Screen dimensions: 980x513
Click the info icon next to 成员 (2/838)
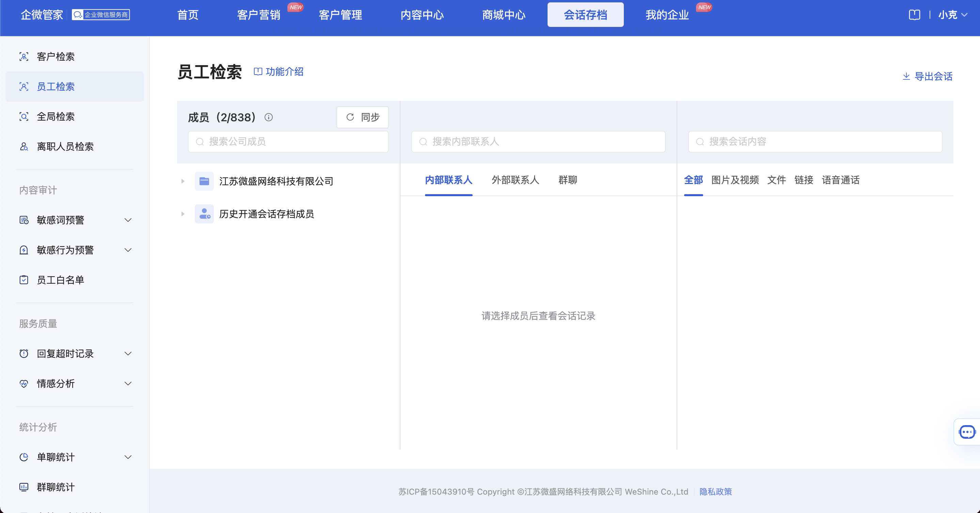(269, 117)
